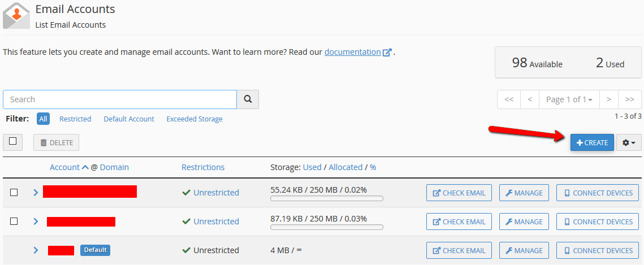Expand the Default account row
The image size is (644, 265).
[36, 250]
